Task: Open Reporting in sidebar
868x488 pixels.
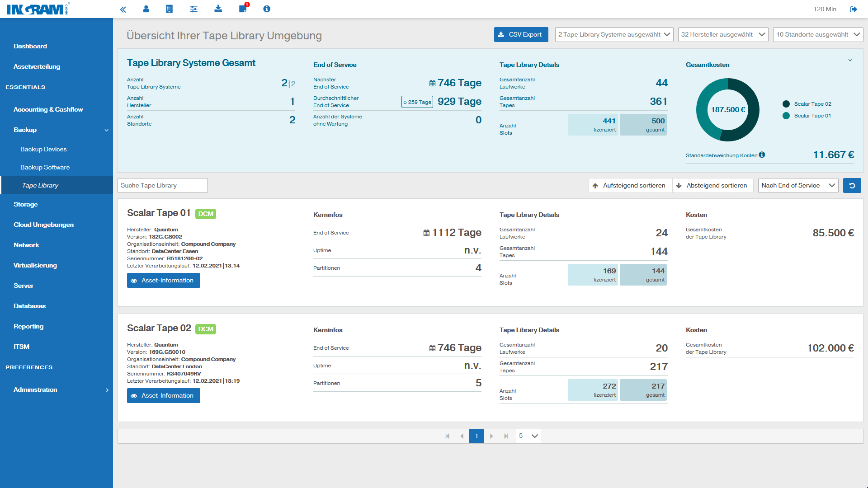Action: coord(28,326)
